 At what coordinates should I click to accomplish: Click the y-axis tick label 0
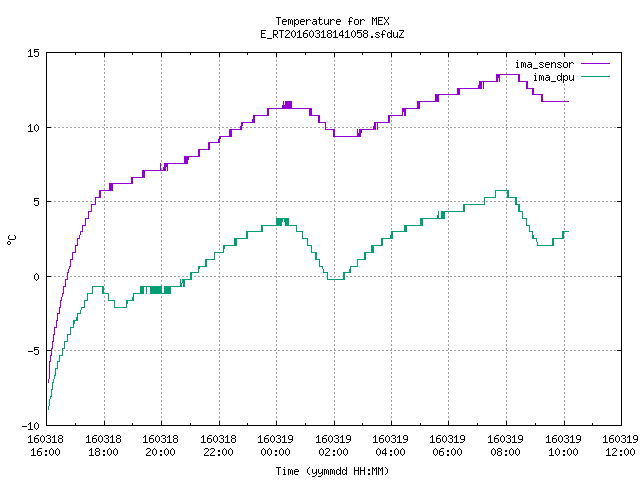[x=36, y=277]
